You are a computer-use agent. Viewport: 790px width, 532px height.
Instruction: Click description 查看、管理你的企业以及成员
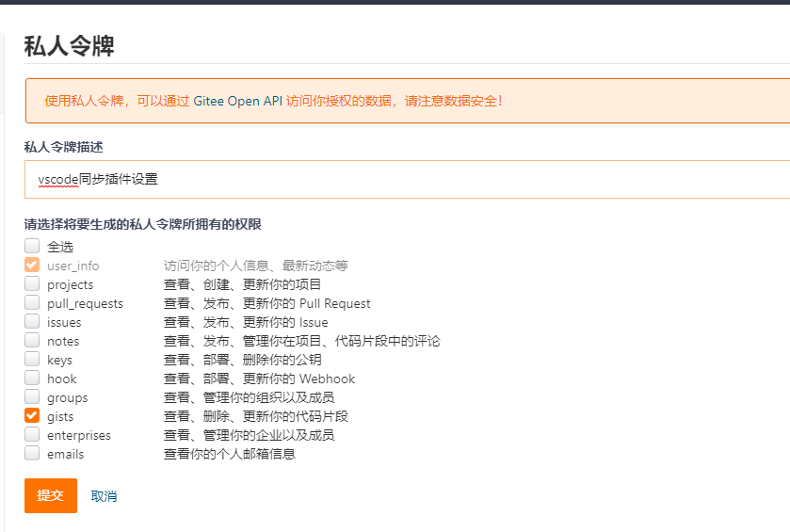tap(249, 435)
